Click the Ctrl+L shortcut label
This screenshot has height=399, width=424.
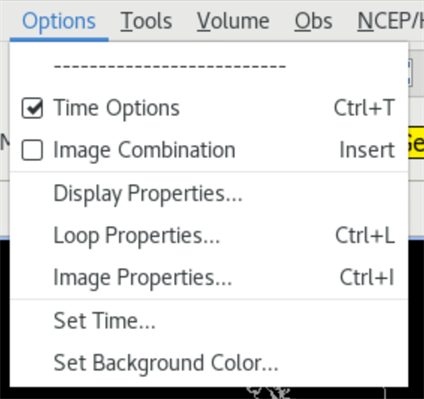tap(365, 236)
